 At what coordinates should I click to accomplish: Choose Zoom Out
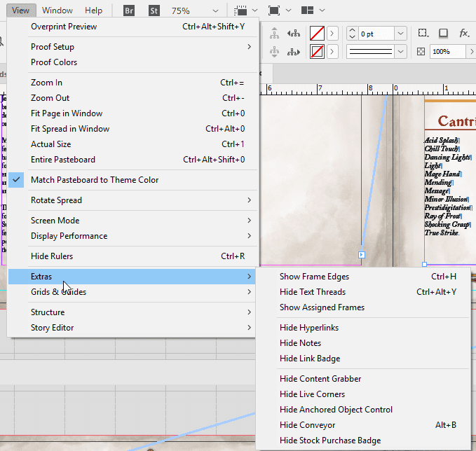coord(133,98)
